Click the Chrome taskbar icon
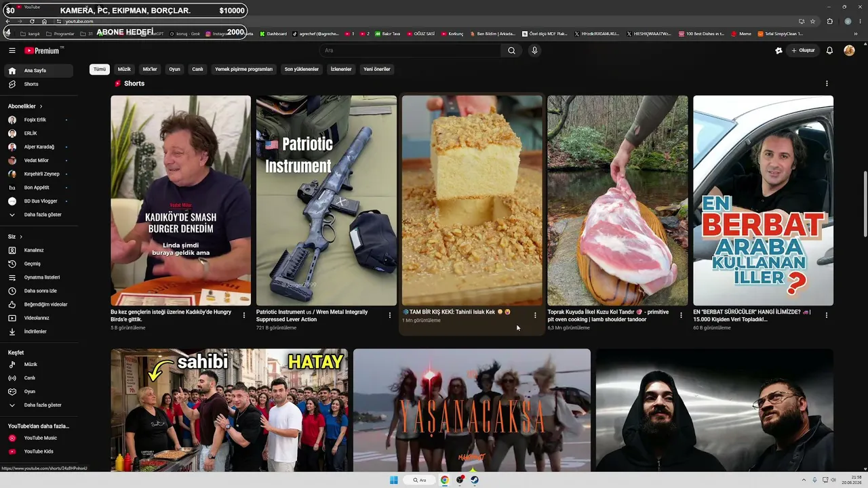 pyautogui.click(x=445, y=480)
